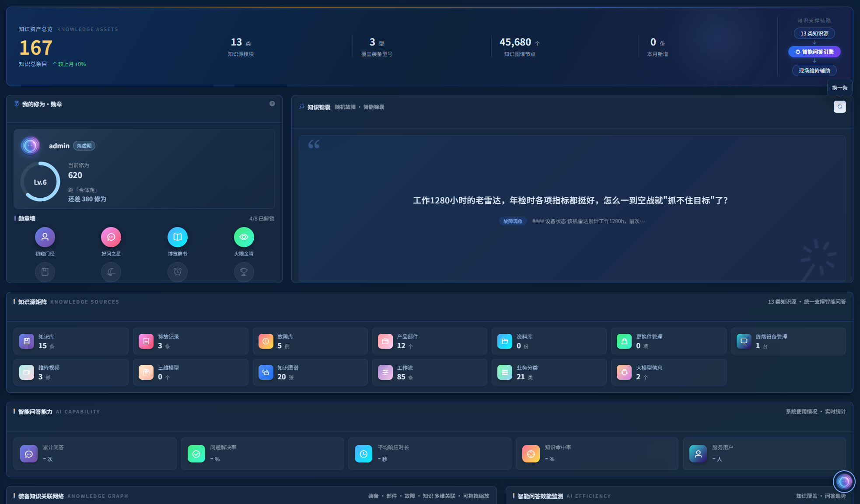Open the 产品部件 source icon
Image resolution: width=860 pixels, height=504 pixels.
click(x=385, y=341)
